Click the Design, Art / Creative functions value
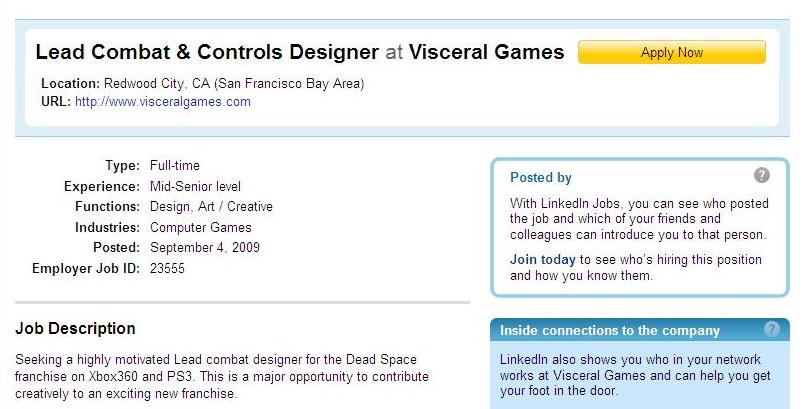The height and width of the screenshot is (409, 803). click(211, 206)
